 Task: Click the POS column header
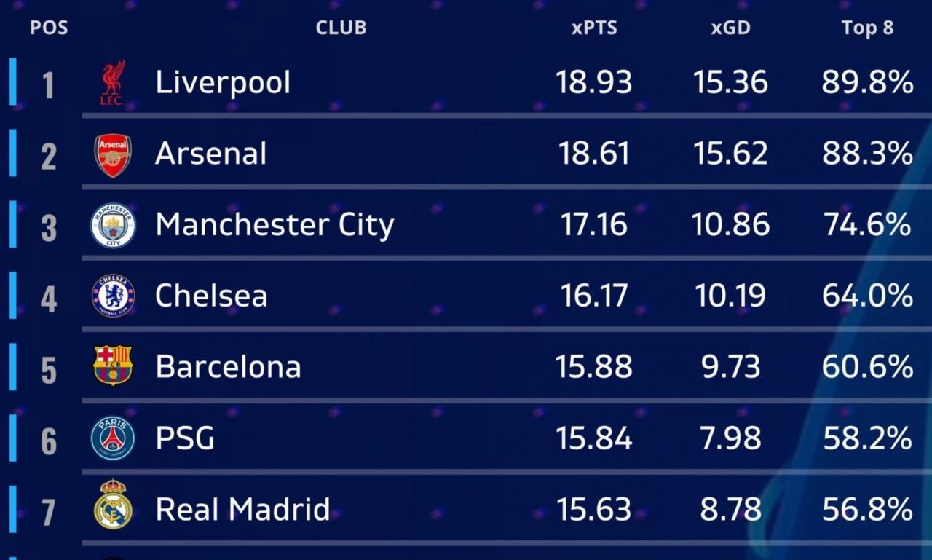click(49, 28)
